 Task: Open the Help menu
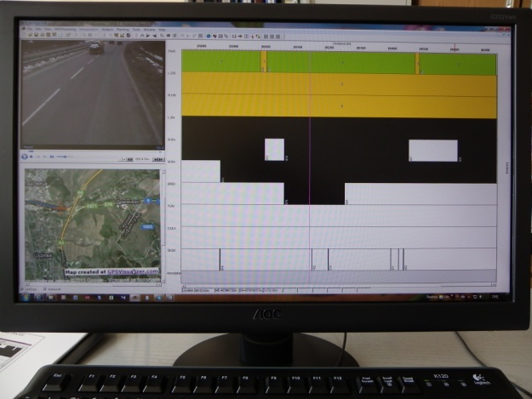tap(162, 30)
